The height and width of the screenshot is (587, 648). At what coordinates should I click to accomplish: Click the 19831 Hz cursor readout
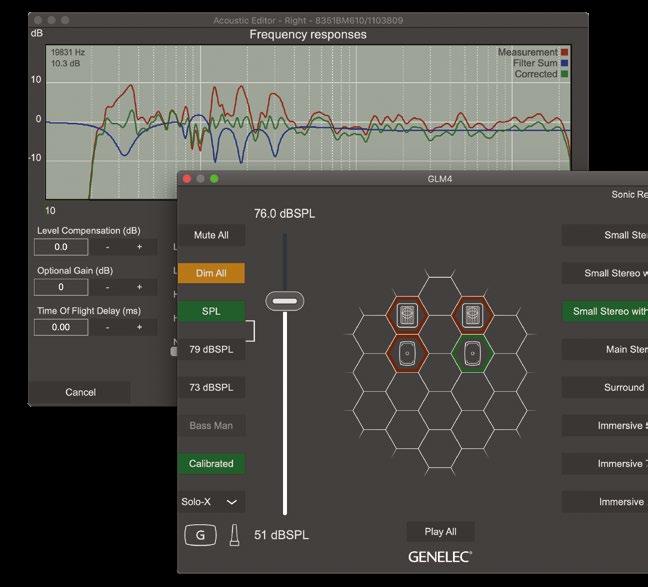pos(68,52)
